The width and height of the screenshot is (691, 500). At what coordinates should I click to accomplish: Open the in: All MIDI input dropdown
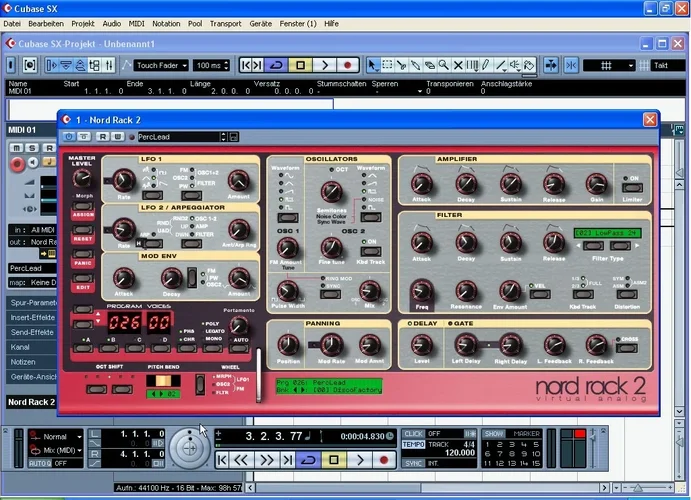33,230
